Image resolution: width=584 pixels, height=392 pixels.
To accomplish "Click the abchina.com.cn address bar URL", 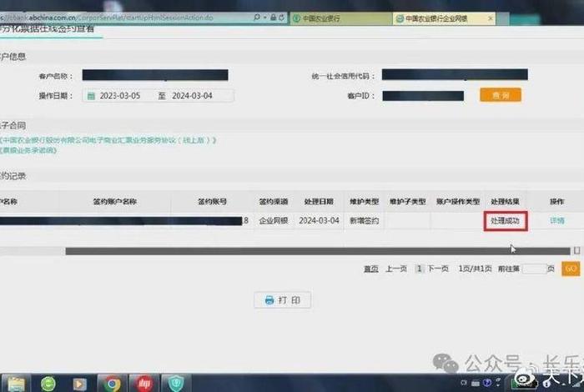I will [107, 18].
